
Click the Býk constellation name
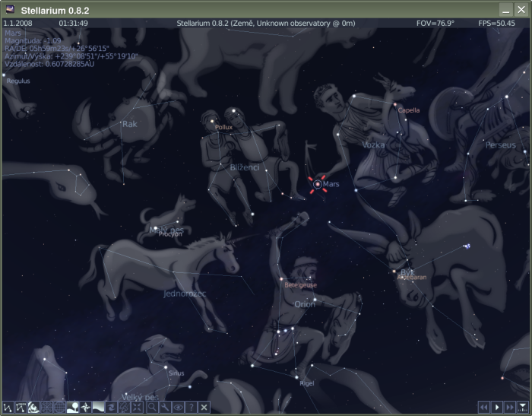(407, 272)
